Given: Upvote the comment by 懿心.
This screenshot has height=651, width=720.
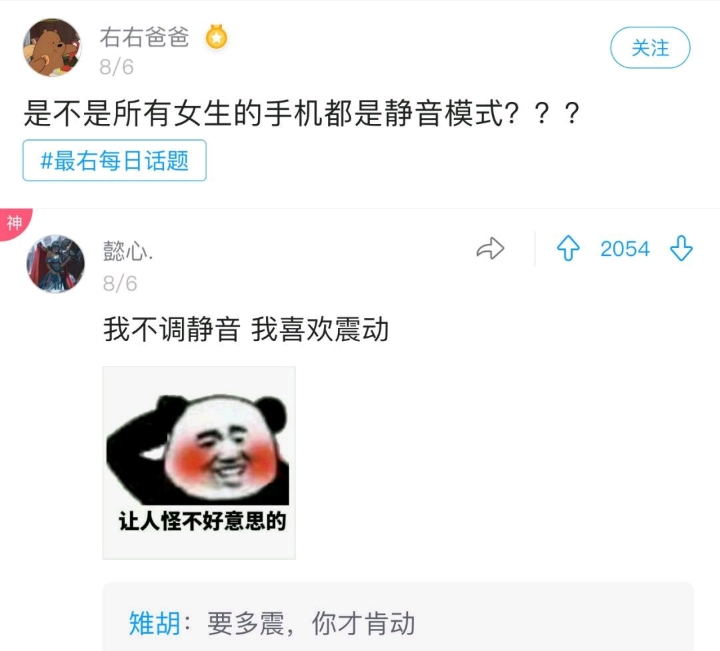Looking at the screenshot, I should [x=568, y=248].
